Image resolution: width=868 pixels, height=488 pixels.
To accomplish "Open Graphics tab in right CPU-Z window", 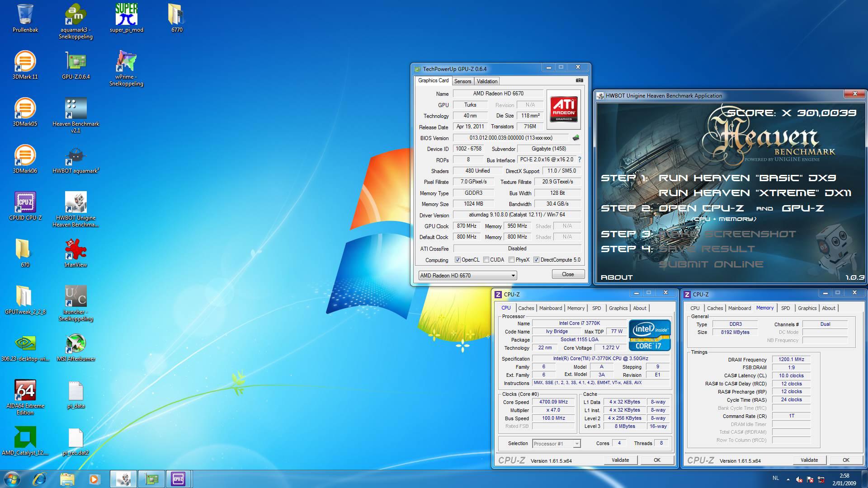I will coord(807,308).
